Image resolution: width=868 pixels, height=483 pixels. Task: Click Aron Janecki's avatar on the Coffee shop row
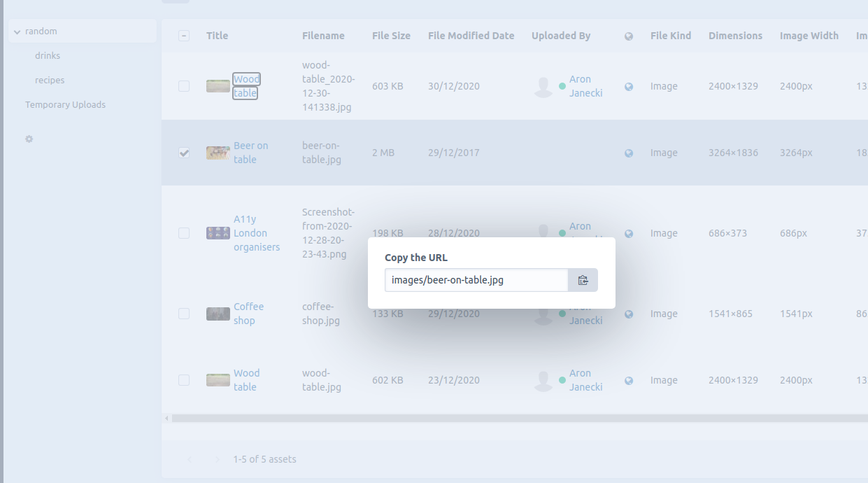pos(543,314)
